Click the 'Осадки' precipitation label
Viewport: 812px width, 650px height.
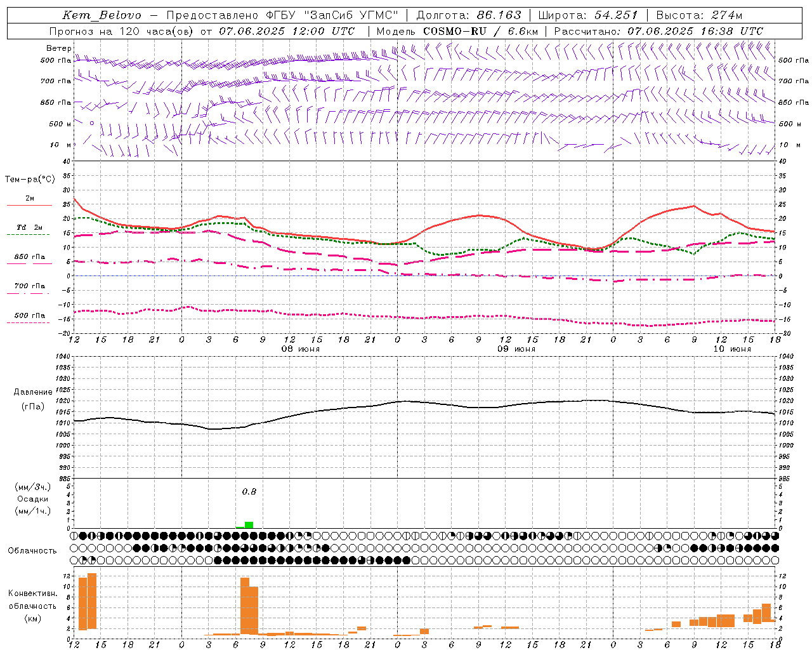click(x=33, y=499)
